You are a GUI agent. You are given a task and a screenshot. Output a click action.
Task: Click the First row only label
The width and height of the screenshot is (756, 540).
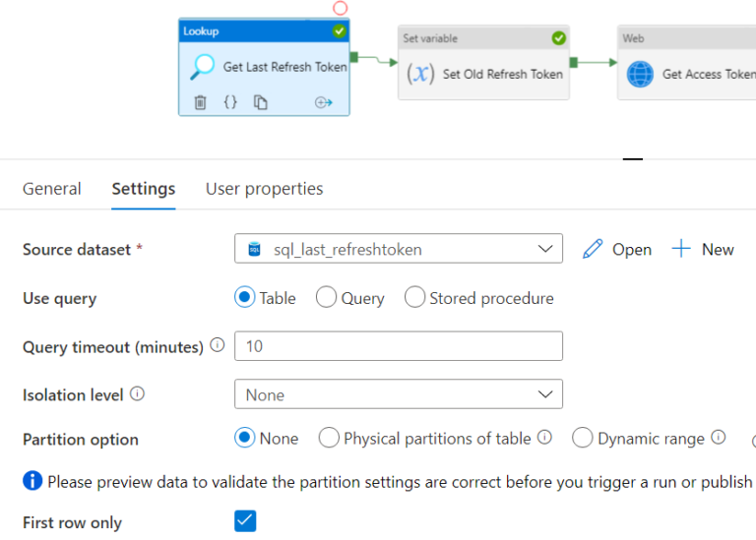72,522
